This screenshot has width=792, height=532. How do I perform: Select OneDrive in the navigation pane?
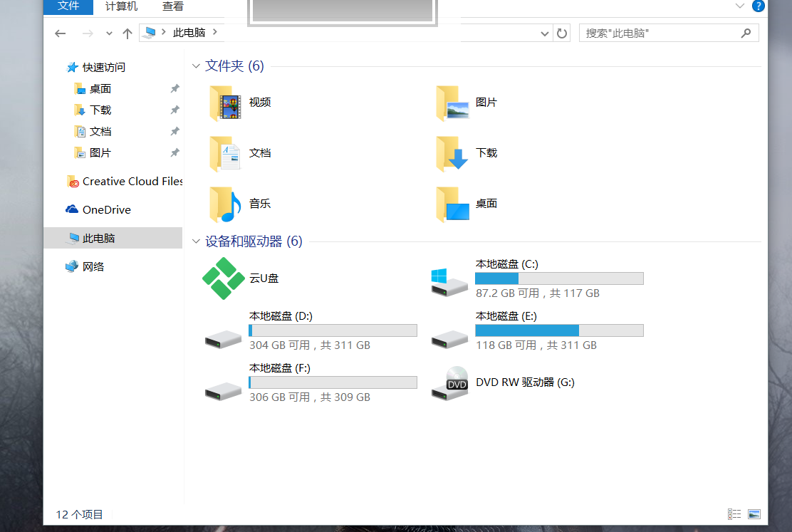click(x=106, y=209)
